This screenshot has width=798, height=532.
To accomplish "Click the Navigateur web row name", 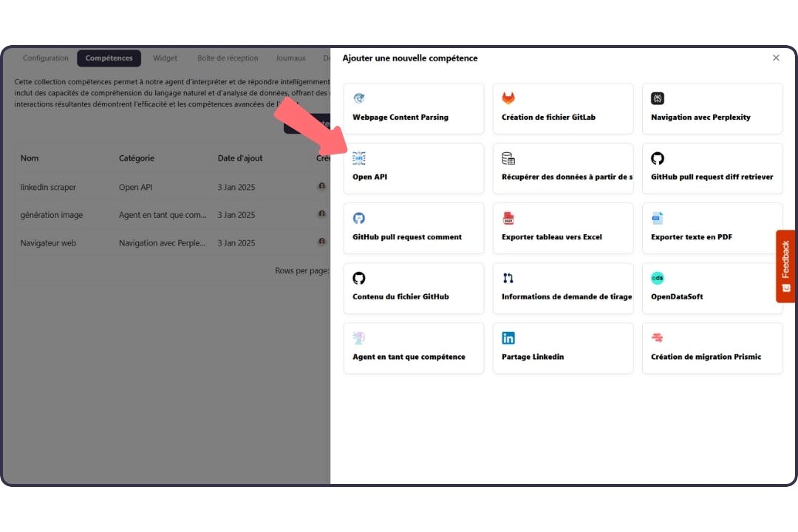I will (48, 243).
